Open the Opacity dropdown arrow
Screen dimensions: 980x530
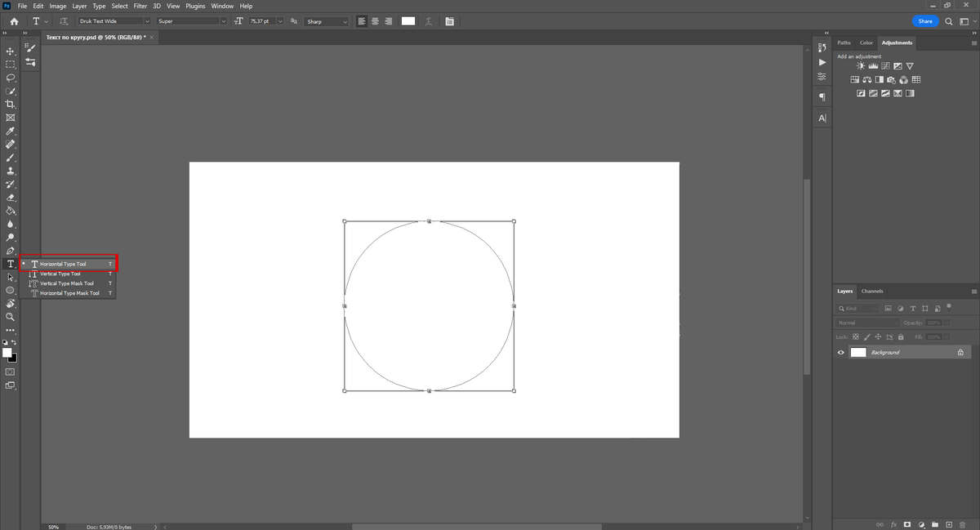point(945,323)
